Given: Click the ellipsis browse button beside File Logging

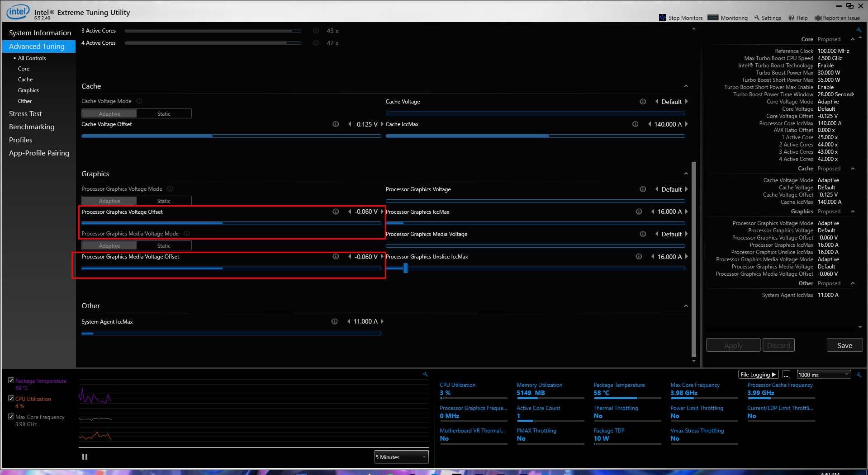Looking at the screenshot, I should 786,375.
